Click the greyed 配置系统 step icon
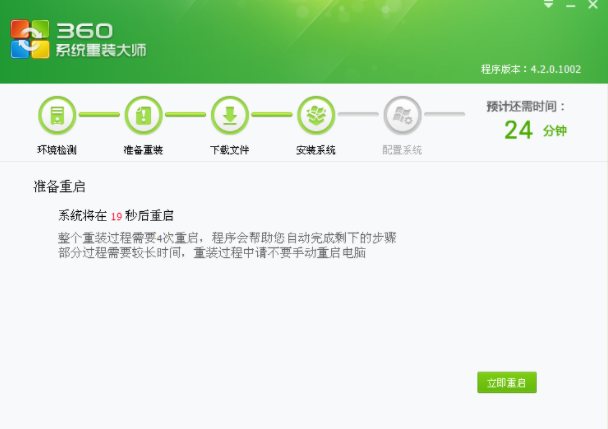Viewport: 608px width, 429px height. click(402, 115)
